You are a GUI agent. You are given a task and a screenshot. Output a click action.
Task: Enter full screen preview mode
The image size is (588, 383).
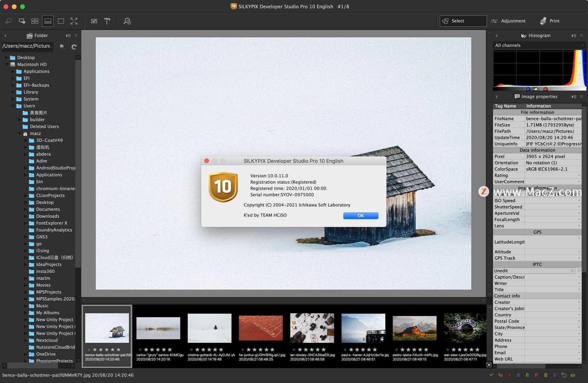click(74, 21)
